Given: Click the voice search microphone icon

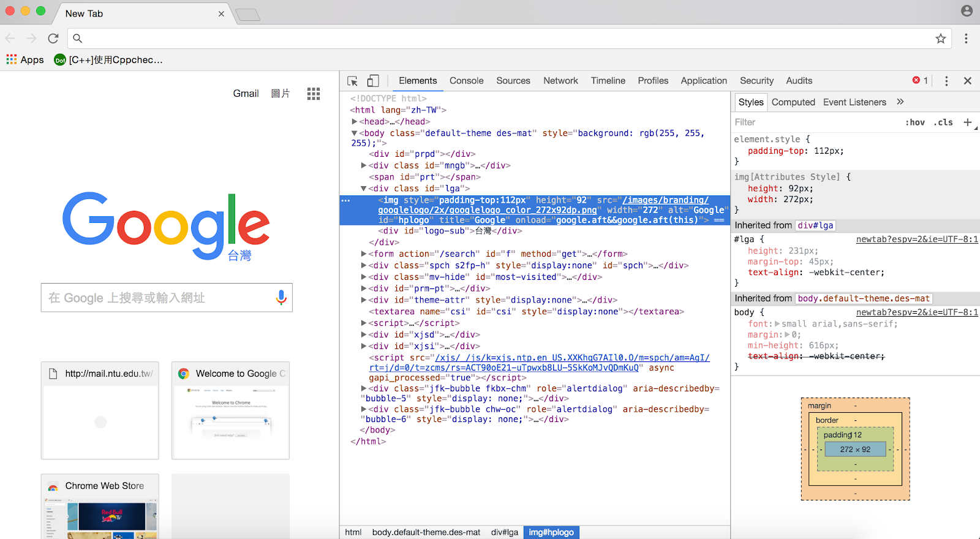Looking at the screenshot, I should (x=281, y=298).
